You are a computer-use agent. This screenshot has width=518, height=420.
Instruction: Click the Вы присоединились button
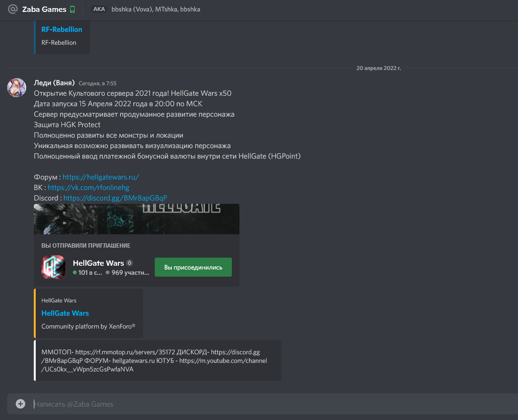click(193, 267)
